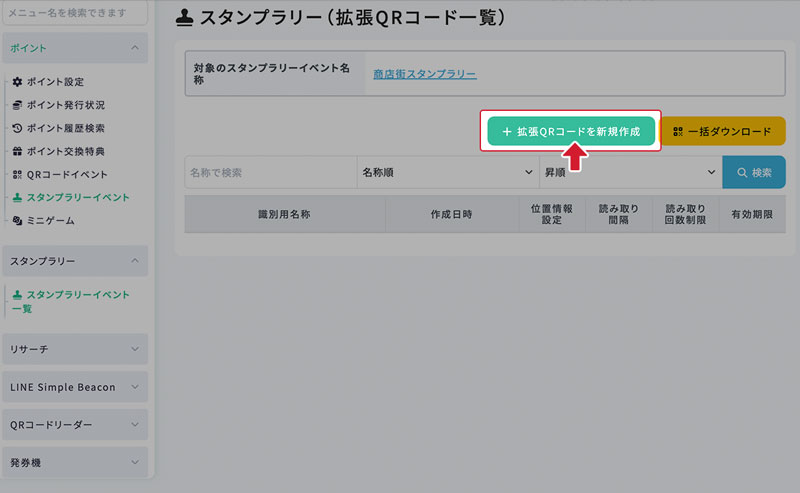Expand the LINE Simple Beacon section

[134, 387]
